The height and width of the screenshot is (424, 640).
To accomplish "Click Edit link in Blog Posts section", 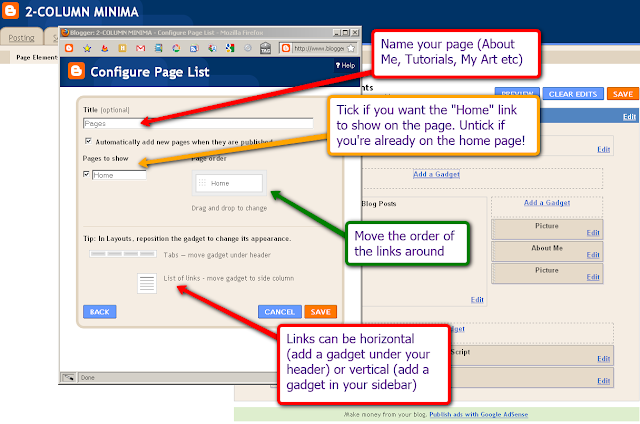I will [477, 300].
